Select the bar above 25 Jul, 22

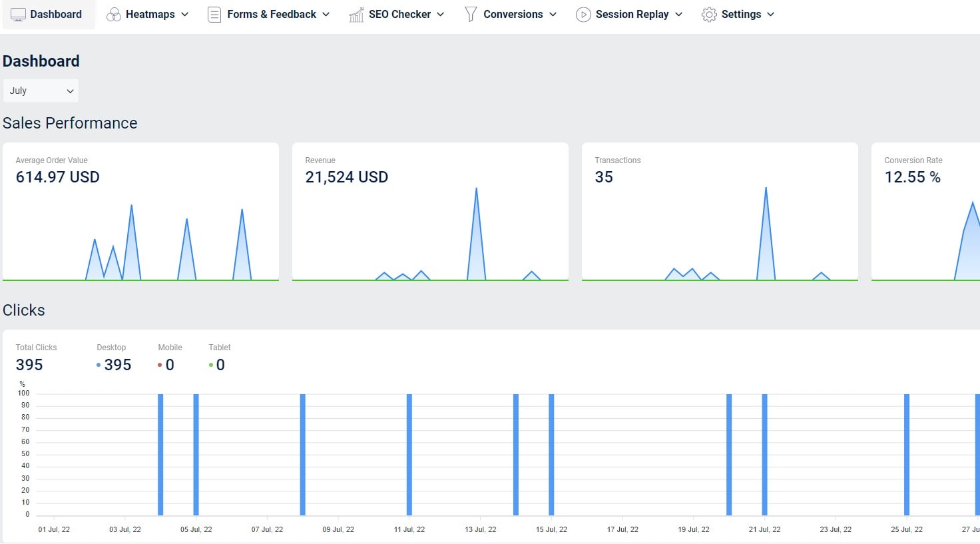pyautogui.click(x=907, y=455)
